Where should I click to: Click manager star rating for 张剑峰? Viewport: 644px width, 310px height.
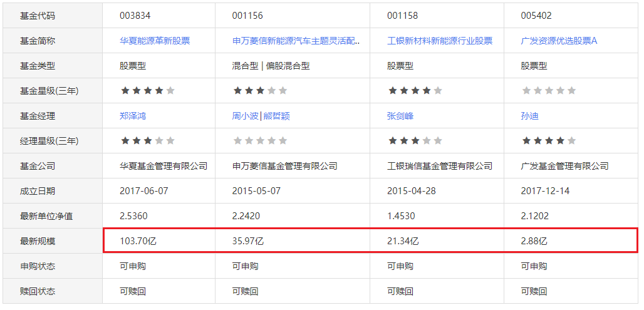[x=415, y=141]
